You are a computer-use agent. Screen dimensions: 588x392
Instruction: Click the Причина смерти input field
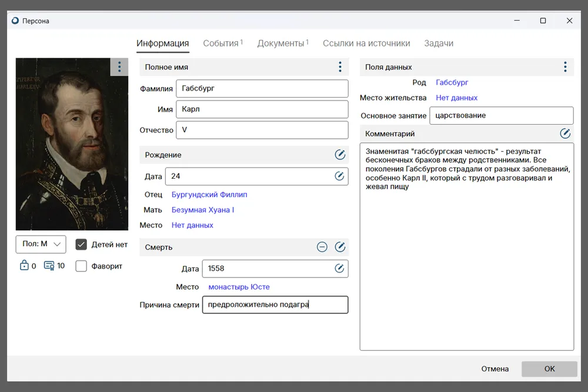[x=275, y=304]
